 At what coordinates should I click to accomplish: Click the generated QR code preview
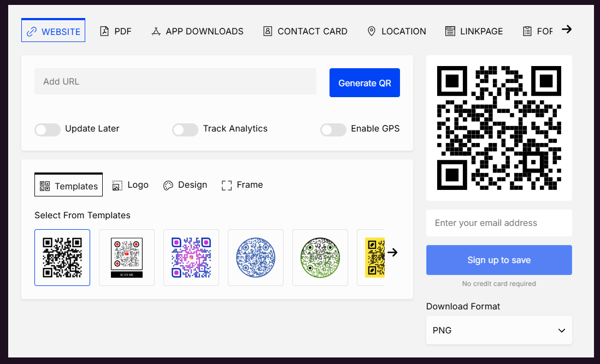(x=499, y=128)
